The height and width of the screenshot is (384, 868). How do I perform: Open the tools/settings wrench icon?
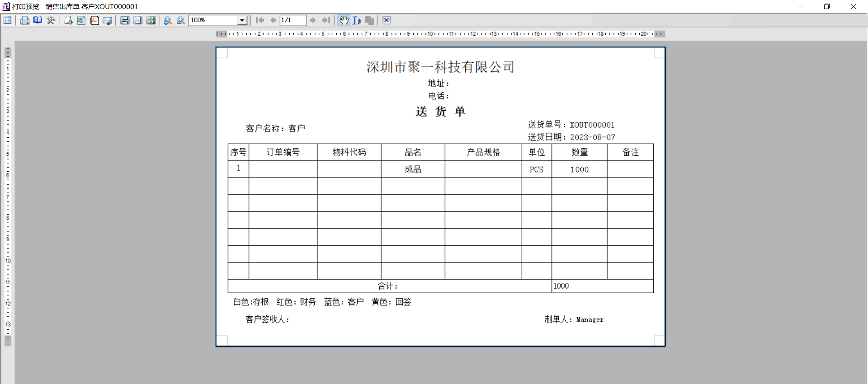[51, 20]
